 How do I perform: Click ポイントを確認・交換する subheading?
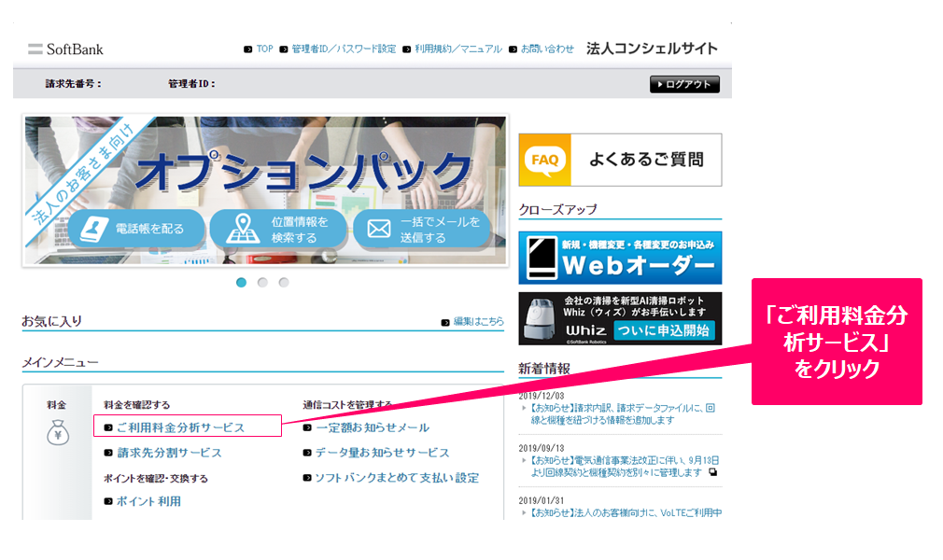point(156,478)
